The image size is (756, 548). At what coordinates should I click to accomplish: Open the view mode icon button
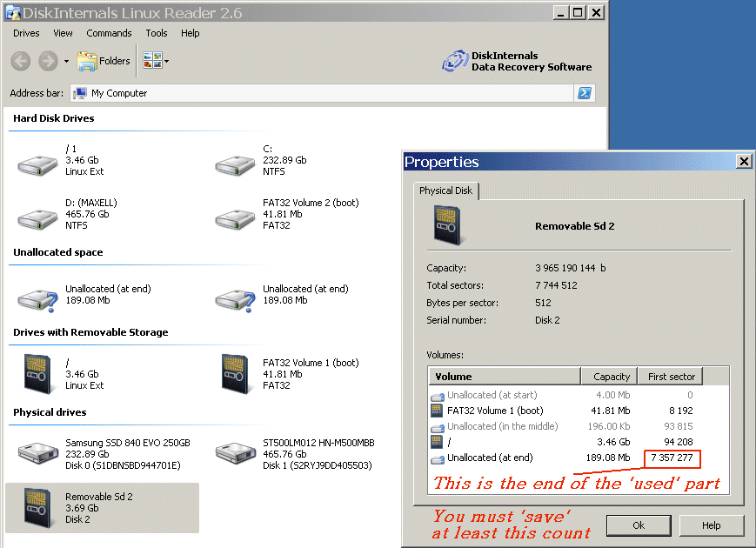[152, 61]
